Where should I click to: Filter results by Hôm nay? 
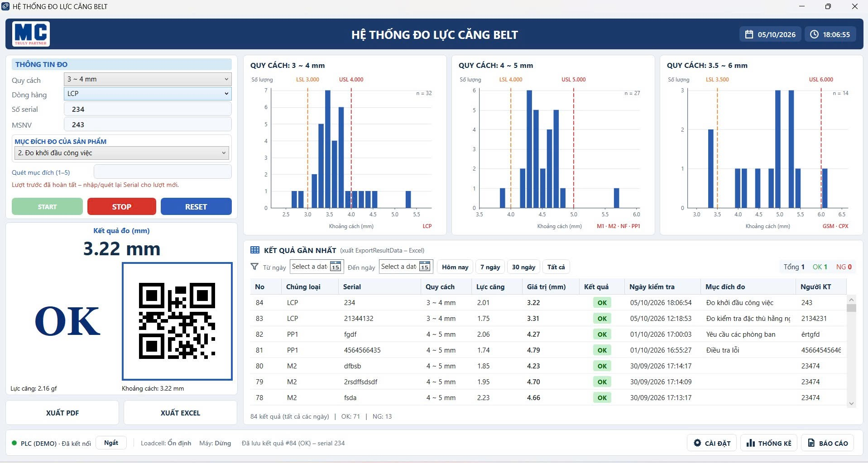(455, 267)
